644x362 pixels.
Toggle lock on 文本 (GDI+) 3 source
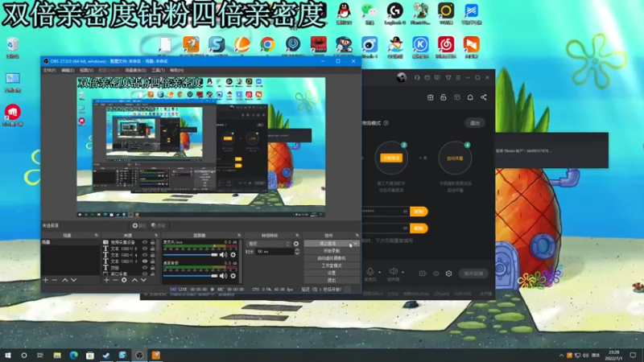152,261
